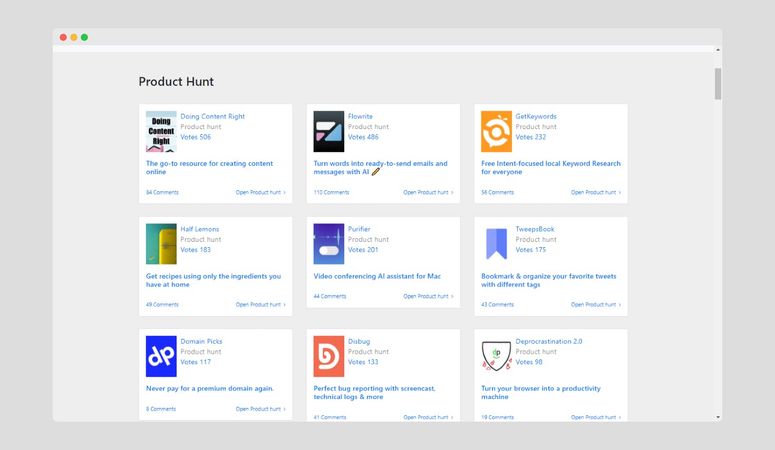Click the Never pay for a premium domain tagline
This screenshot has width=775, height=450.
click(x=210, y=389)
